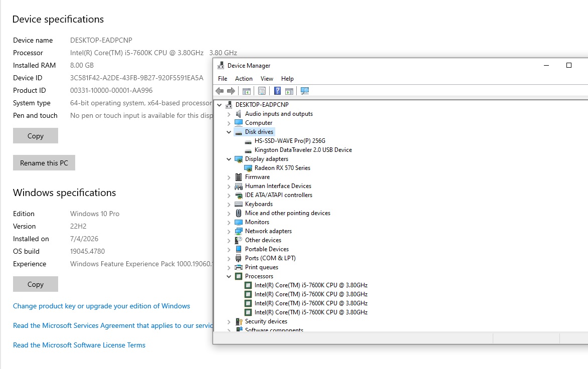The height and width of the screenshot is (369, 588).
Task: Click Show/Hide Console Tree toolbar icon
Action: 246,91
